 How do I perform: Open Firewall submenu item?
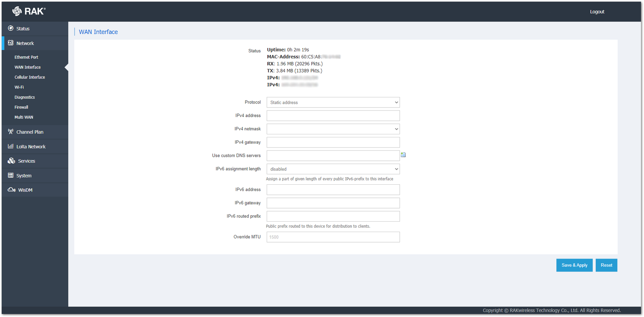(x=21, y=107)
